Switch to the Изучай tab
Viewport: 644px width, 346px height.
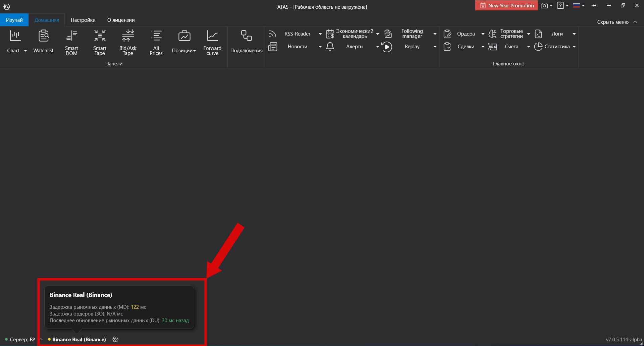tap(14, 20)
